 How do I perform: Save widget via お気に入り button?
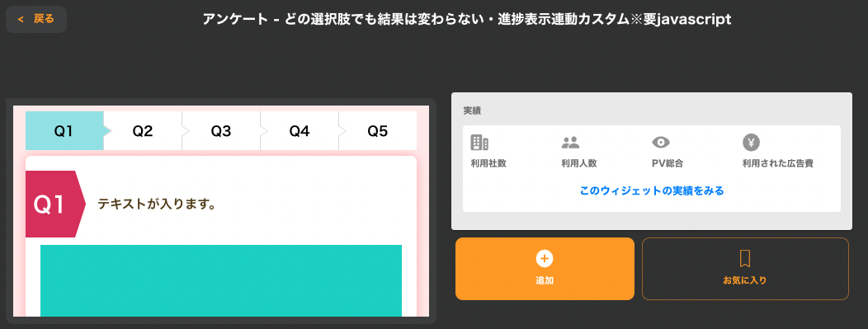click(745, 269)
